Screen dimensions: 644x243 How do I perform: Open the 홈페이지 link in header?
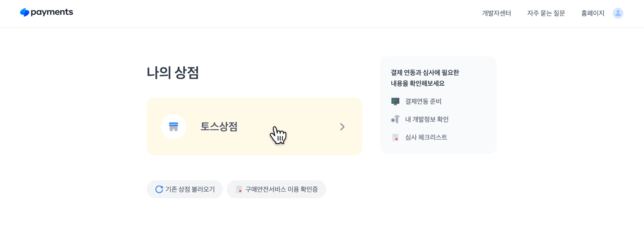tap(592, 13)
